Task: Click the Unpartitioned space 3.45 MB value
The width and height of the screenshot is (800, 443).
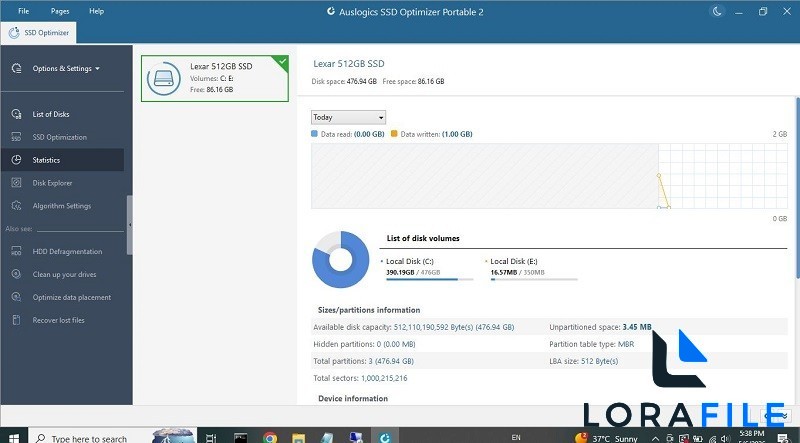Action: tap(637, 327)
